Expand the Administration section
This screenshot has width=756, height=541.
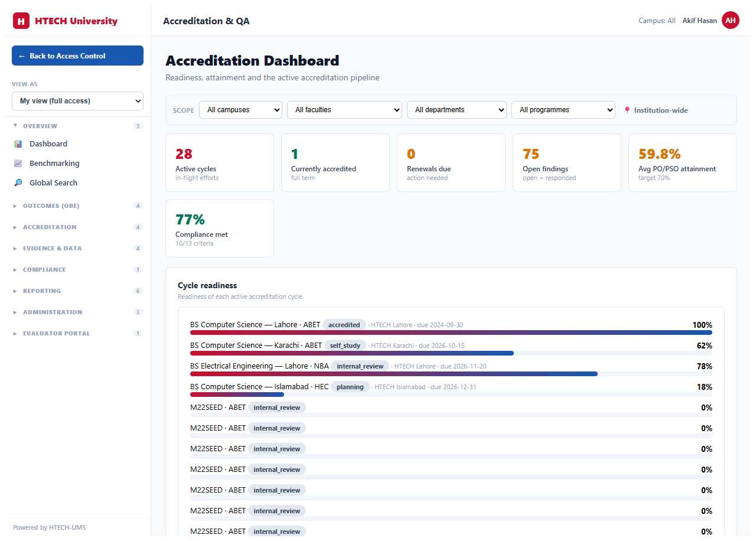77,312
